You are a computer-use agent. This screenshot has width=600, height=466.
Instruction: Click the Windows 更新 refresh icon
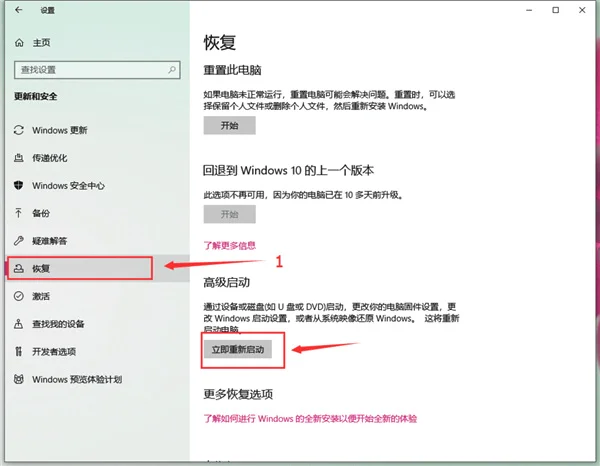19,130
